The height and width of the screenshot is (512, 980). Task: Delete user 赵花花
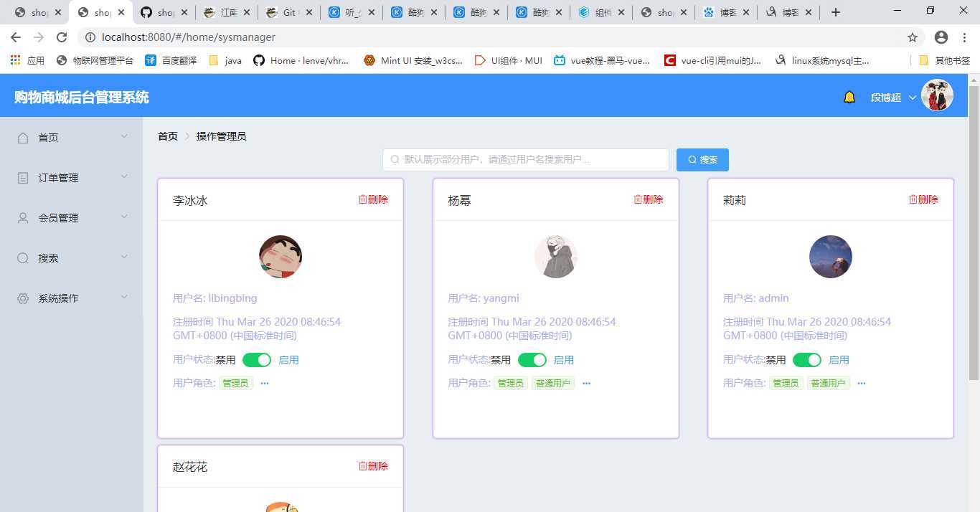click(x=373, y=466)
